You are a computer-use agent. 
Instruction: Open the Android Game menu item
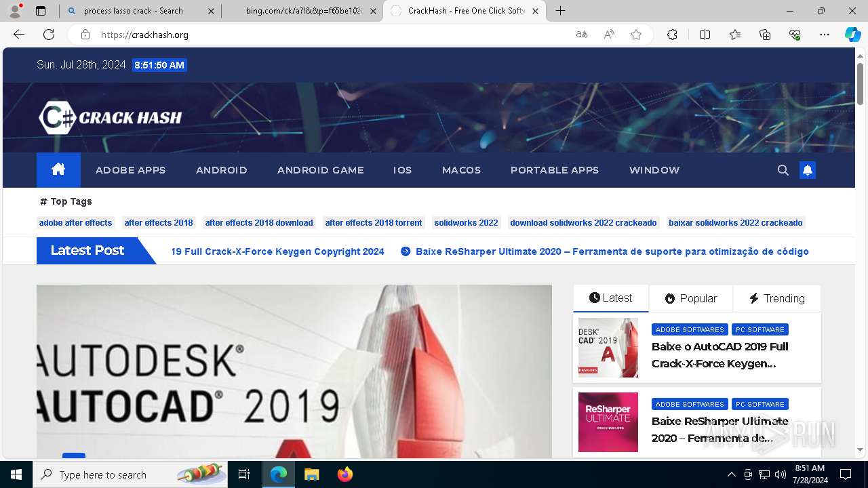[321, 170]
